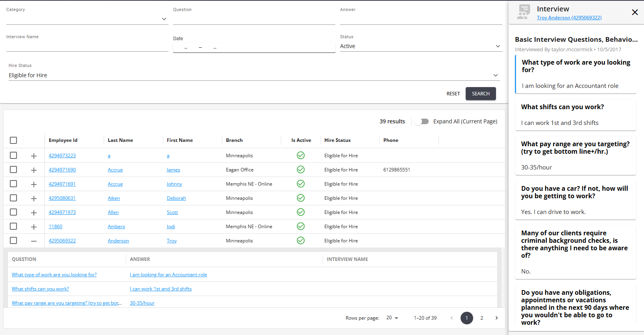Select 'Do you have a car' card in panel
Viewport: 644px width, 335px height.
point(576,200)
